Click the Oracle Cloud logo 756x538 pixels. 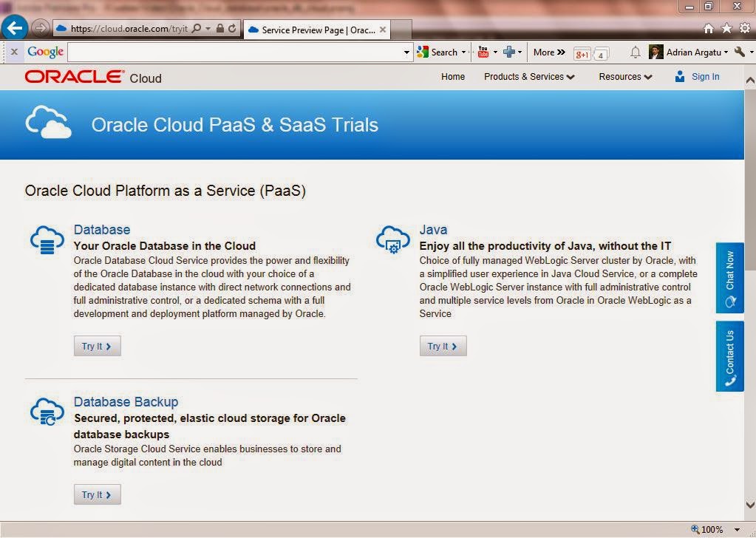[x=93, y=77]
